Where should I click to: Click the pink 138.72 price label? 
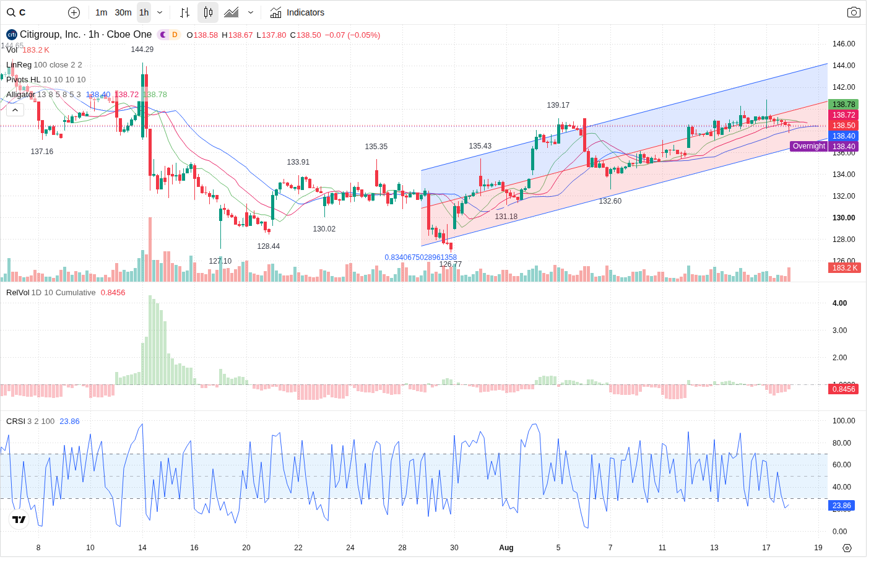coord(843,115)
